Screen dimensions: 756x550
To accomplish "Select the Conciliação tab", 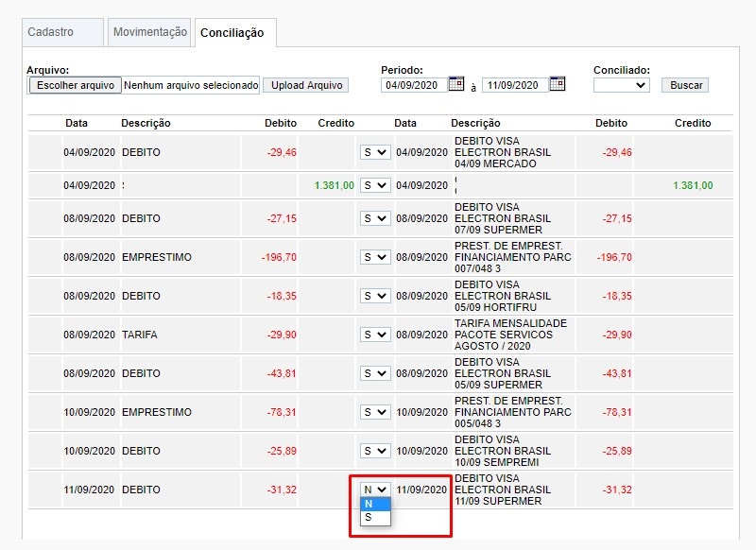I will coord(235,33).
